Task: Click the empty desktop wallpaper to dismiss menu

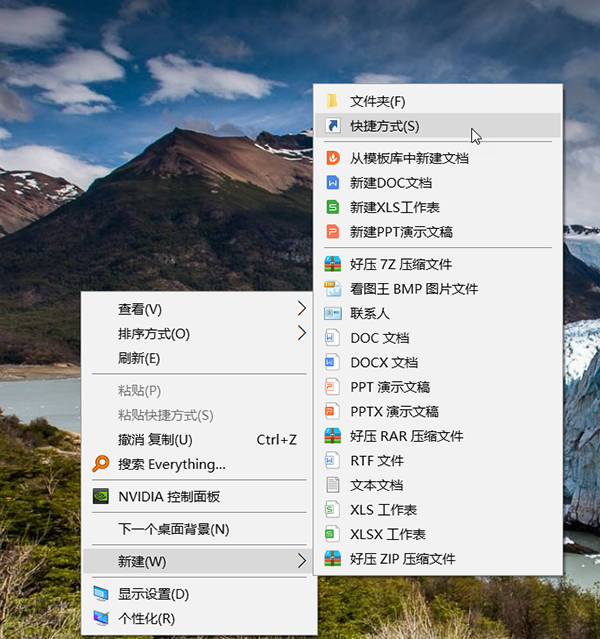Action: [x=150, y=150]
